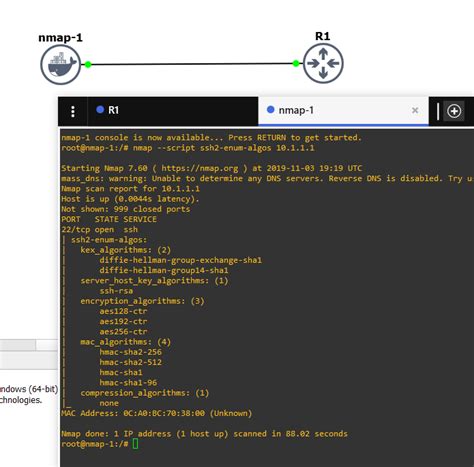Click the horizontal scrollbar on background window

coord(29,345)
